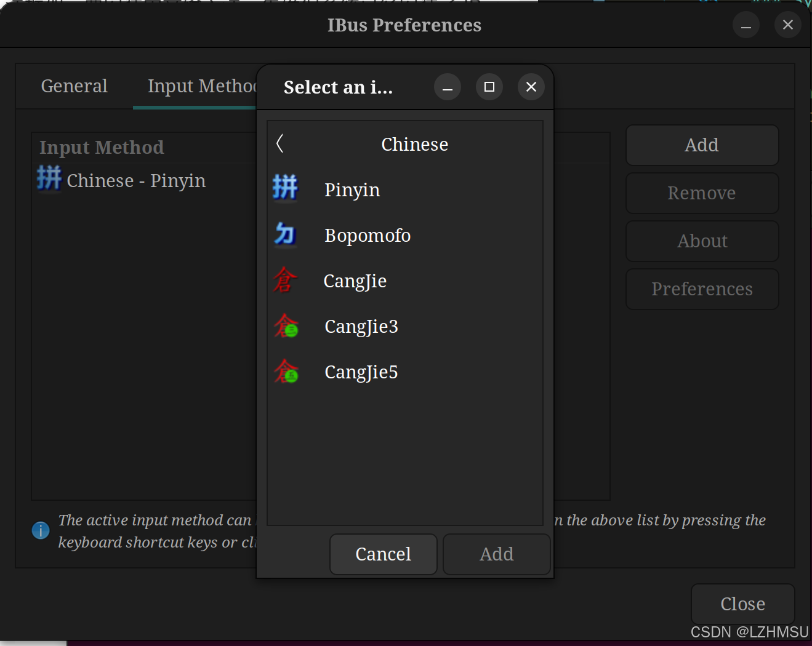The image size is (812, 646).
Task: Select CangJie5 in the Chinese list
Action: [x=405, y=372]
